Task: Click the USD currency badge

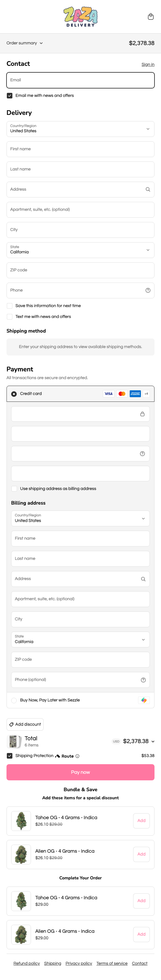Action: pos(116,742)
